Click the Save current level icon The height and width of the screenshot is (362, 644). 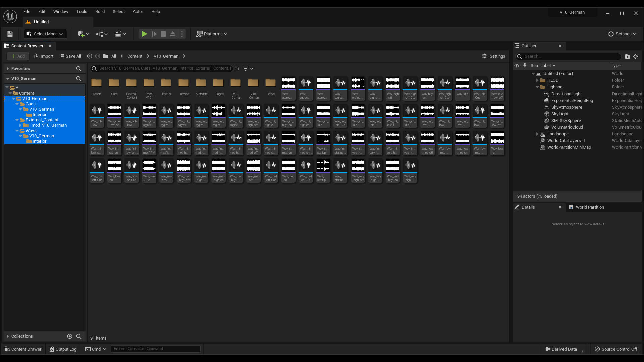pyautogui.click(x=10, y=34)
